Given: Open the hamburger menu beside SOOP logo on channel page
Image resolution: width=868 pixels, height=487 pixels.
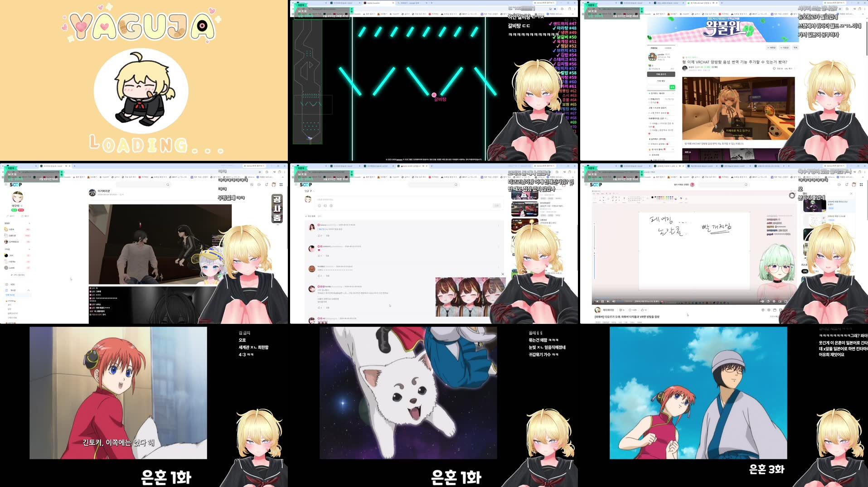Looking at the screenshot, I should 6,185.
